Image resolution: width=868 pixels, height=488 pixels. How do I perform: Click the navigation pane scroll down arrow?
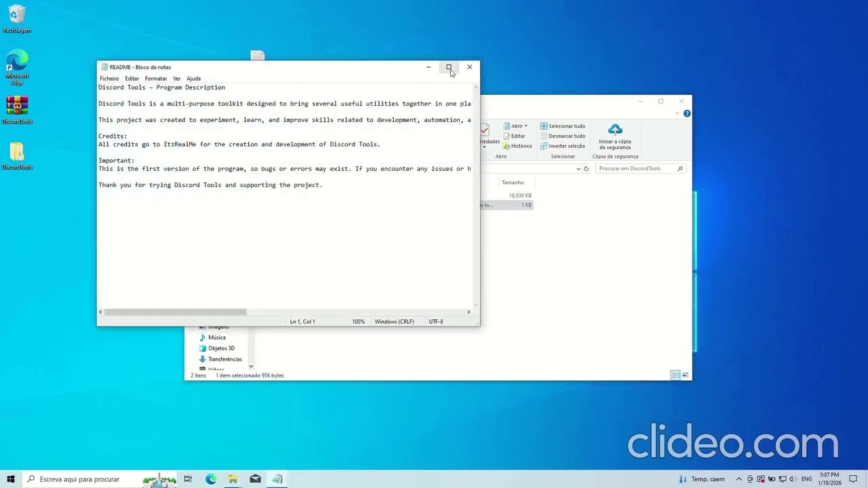tap(251, 367)
